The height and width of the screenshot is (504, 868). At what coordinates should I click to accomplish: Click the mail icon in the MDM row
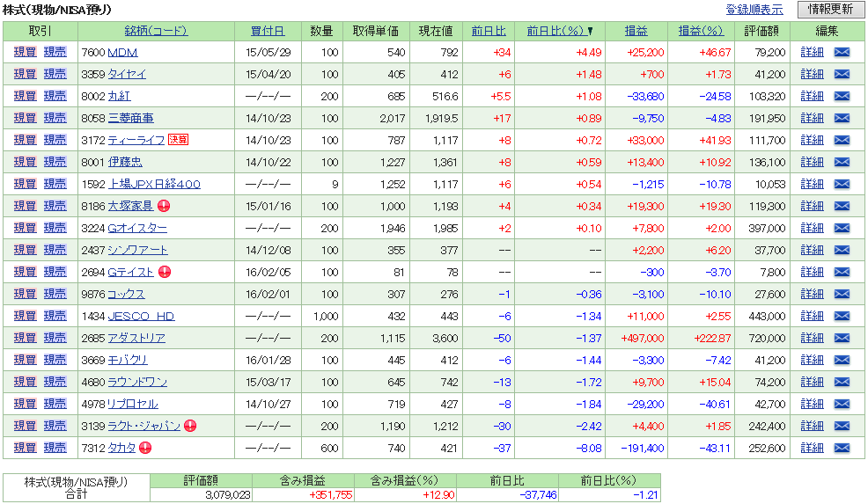[842, 52]
